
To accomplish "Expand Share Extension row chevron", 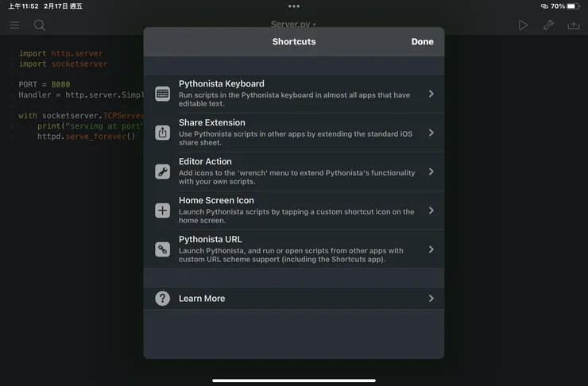I will (431, 133).
